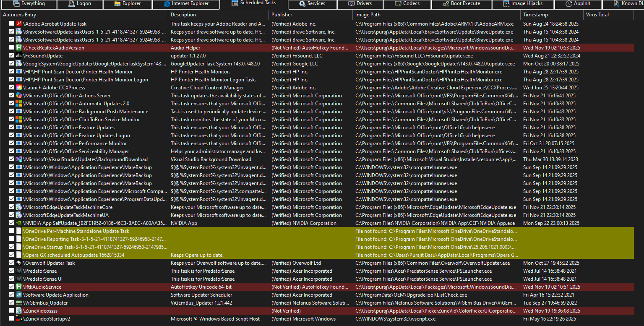Click the 'Software Updater Scheduler' description
Image resolution: width=644 pixels, height=326 pixels.
click(201, 295)
